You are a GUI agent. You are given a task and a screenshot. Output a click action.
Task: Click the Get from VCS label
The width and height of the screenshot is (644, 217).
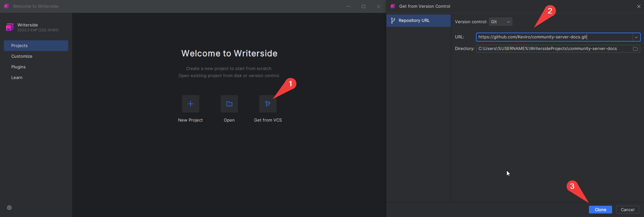(268, 120)
